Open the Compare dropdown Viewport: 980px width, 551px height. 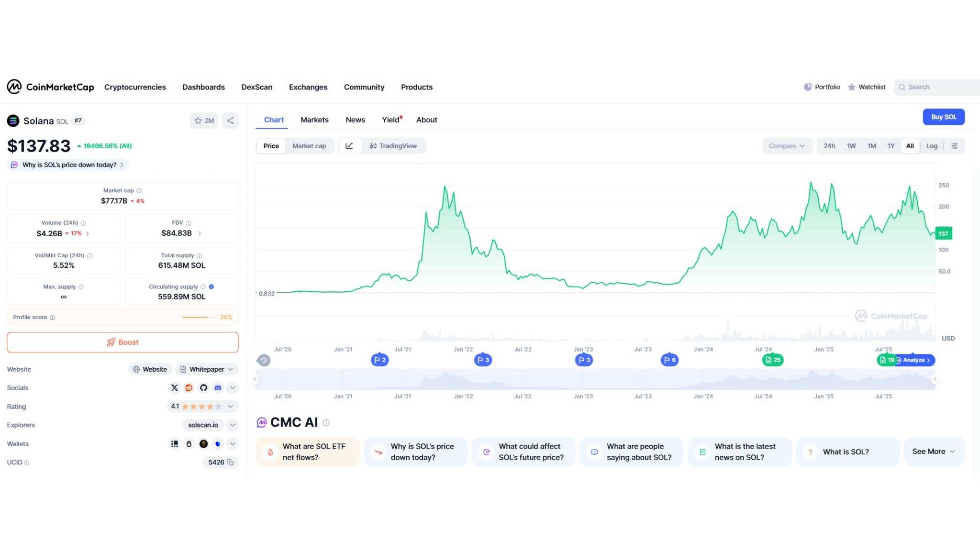pos(787,146)
